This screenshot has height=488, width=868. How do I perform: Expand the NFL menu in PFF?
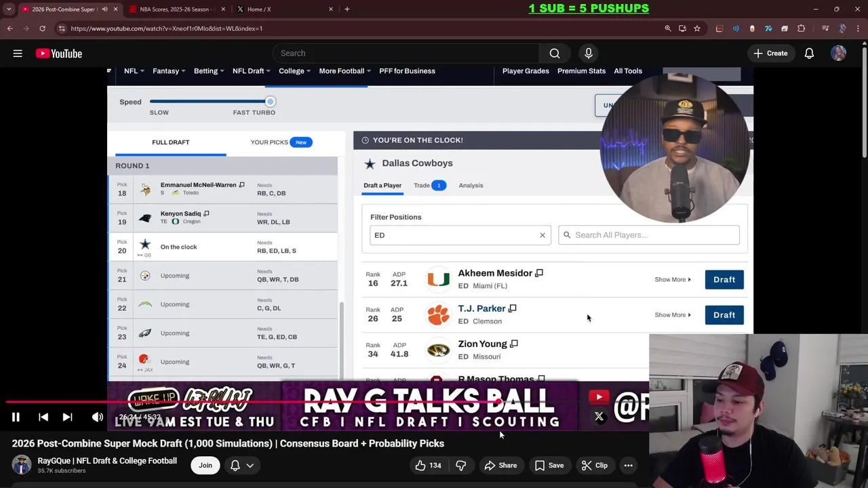(x=133, y=71)
